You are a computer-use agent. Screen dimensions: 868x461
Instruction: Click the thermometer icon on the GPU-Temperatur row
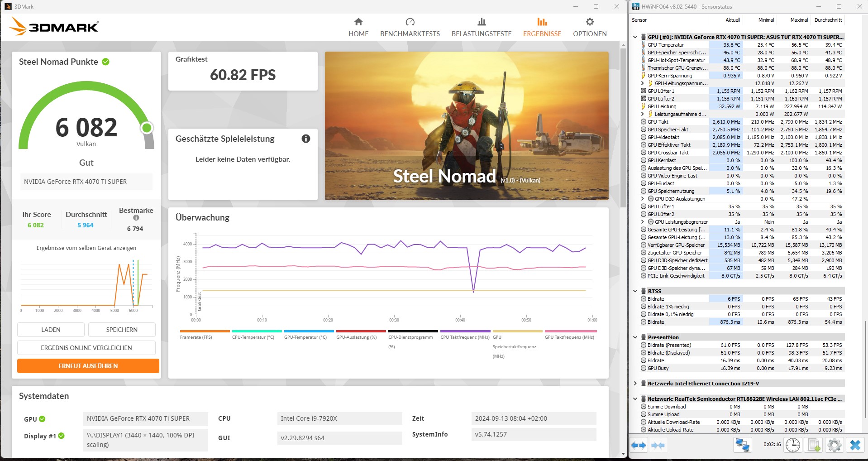[643, 45]
